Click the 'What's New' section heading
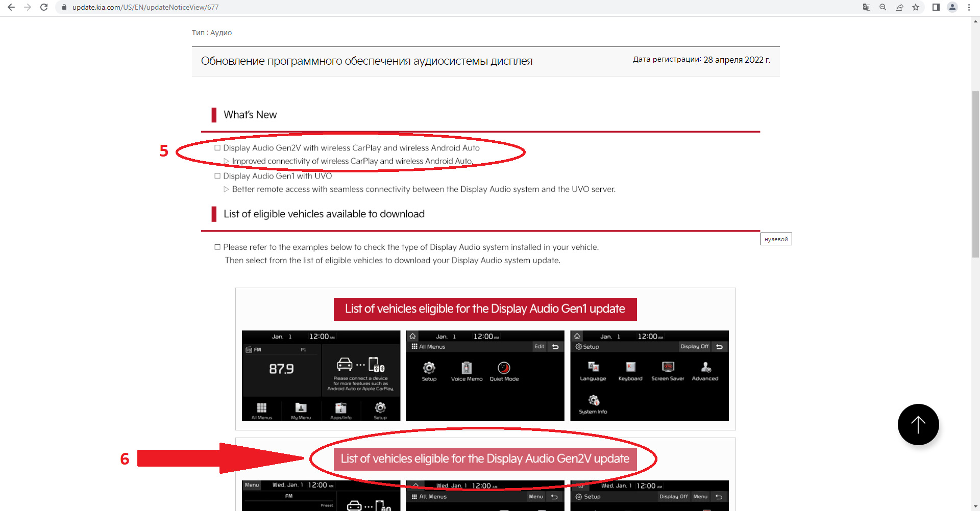 (x=250, y=115)
